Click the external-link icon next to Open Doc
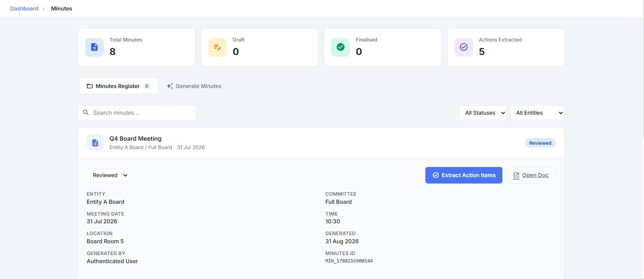 pos(516,175)
